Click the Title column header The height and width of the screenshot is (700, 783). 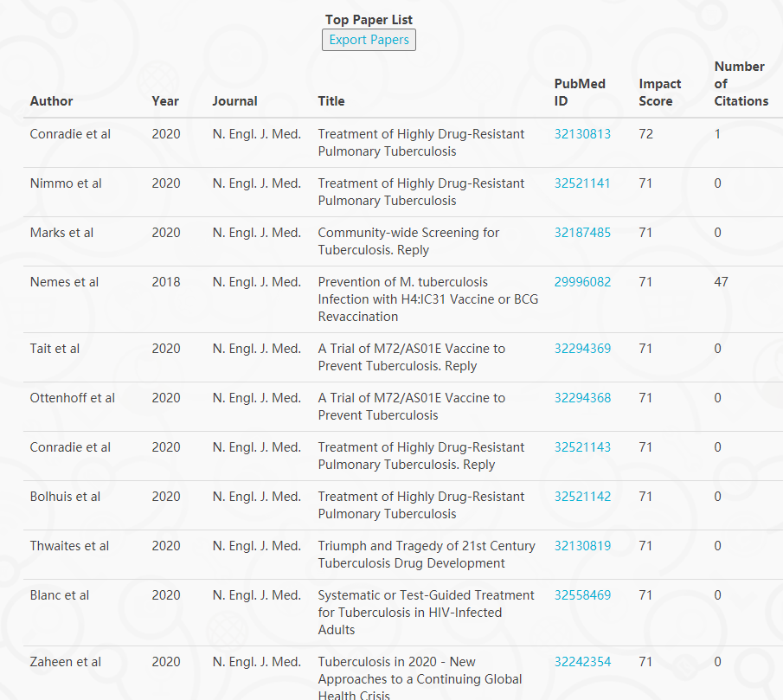coord(331,101)
